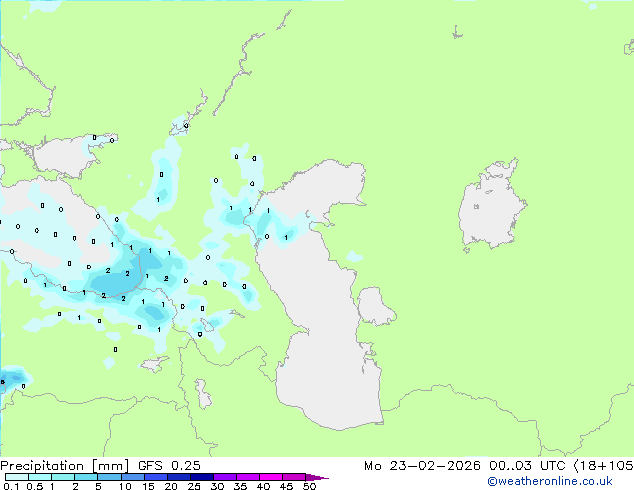Click the 1–2 mm legend color box
This screenshot has width=634, height=490.
point(63,477)
